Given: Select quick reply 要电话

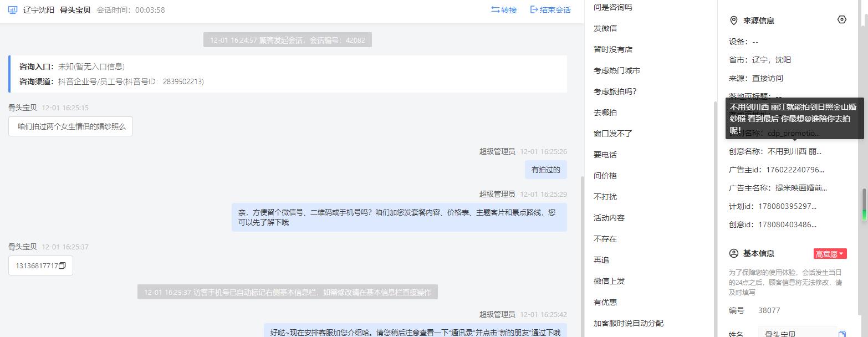Looking at the screenshot, I should pyautogui.click(x=605, y=155).
